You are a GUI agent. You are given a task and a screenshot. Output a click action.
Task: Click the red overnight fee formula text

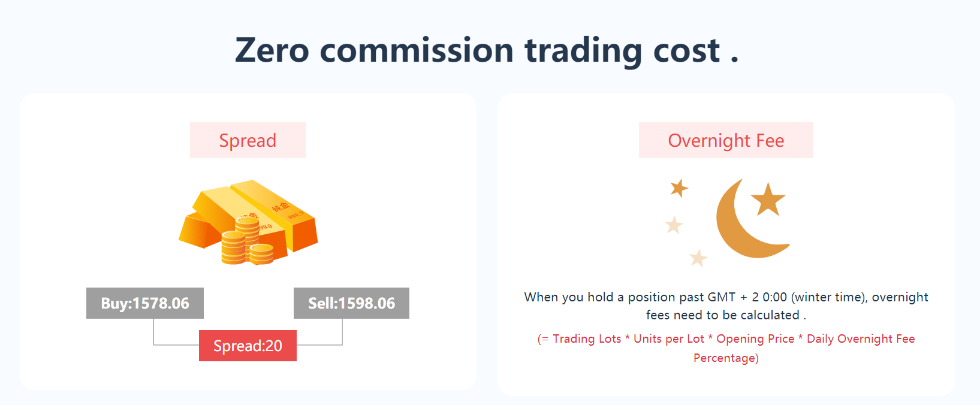point(726,348)
